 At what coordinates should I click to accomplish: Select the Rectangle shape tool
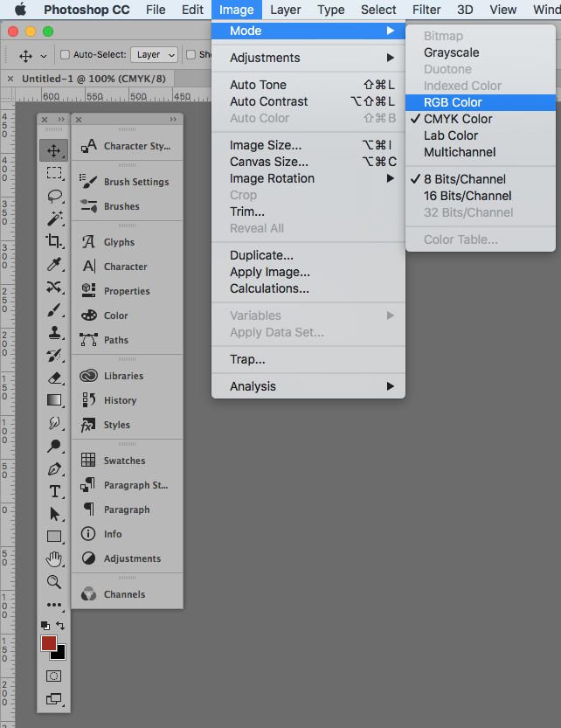54,537
